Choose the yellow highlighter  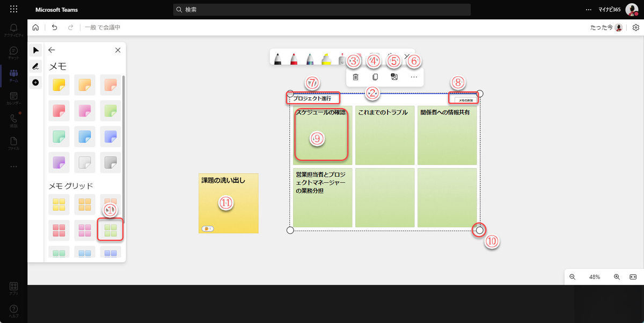pyautogui.click(x=326, y=58)
